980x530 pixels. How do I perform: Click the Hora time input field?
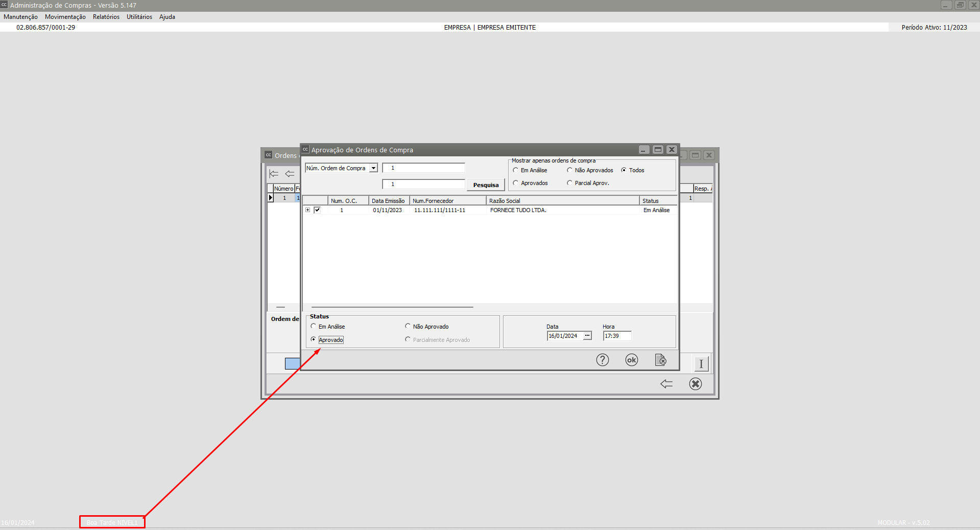pos(617,336)
